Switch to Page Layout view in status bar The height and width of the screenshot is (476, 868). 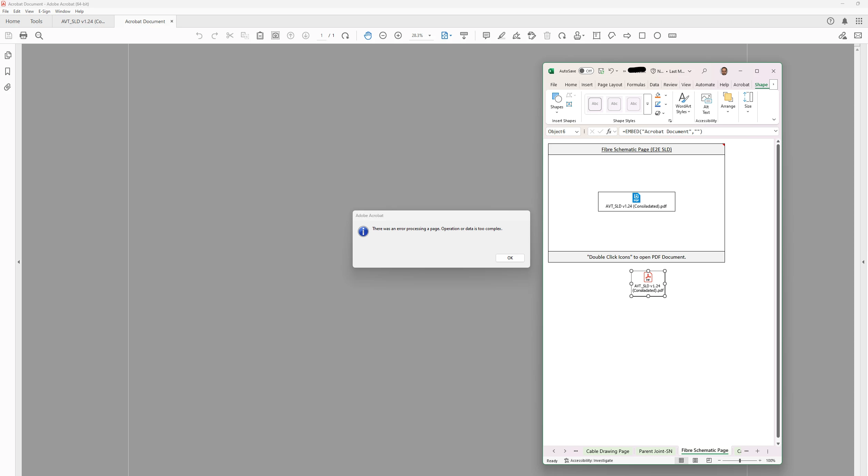[695, 460]
